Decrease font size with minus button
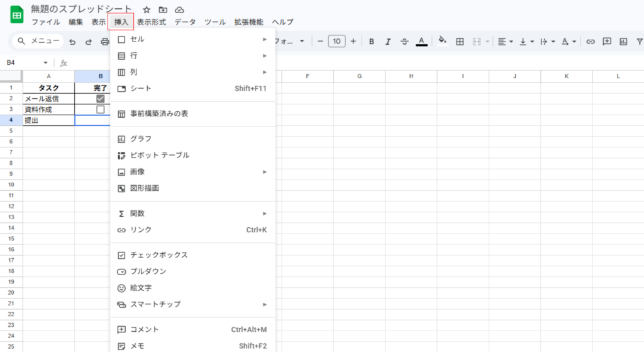Viewport: 644px width, 352px height. [x=320, y=41]
